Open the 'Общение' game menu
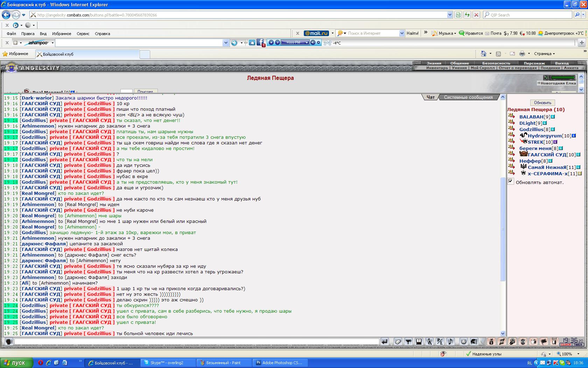This screenshot has width=588, height=368. coord(460,63)
